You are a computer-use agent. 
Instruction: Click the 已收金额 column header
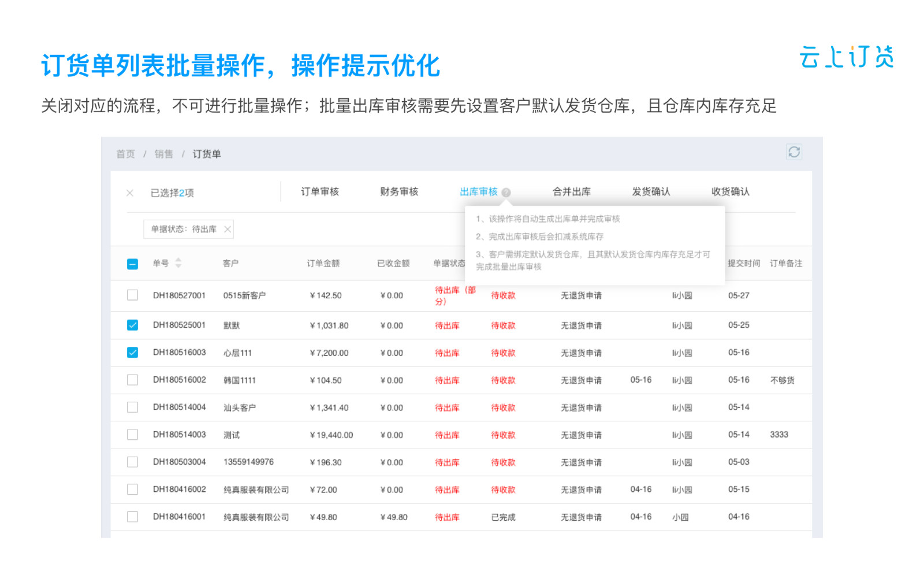tap(393, 264)
